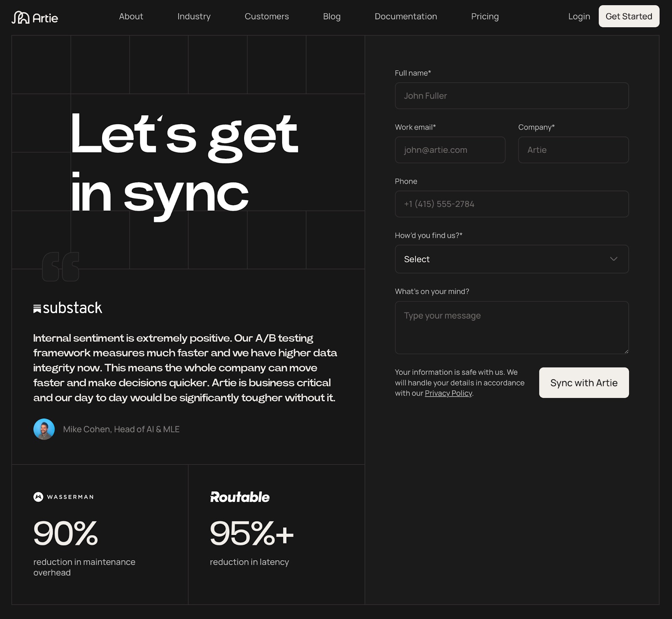Open the Industry menu item
Screen dimensions: 672x619
pos(194,16)
